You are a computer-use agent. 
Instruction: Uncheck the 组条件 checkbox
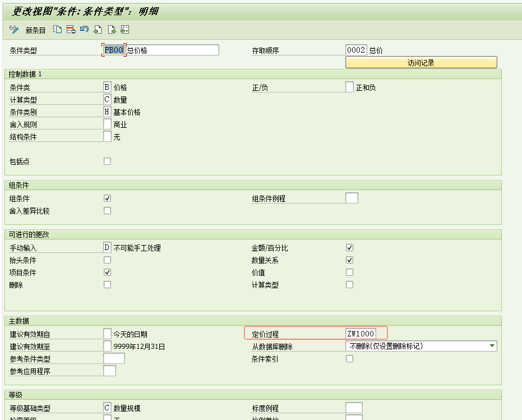(107, 199)
